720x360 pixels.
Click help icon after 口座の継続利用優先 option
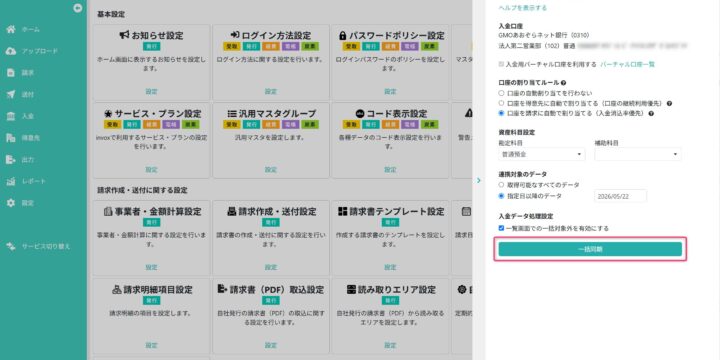(669, 103)
